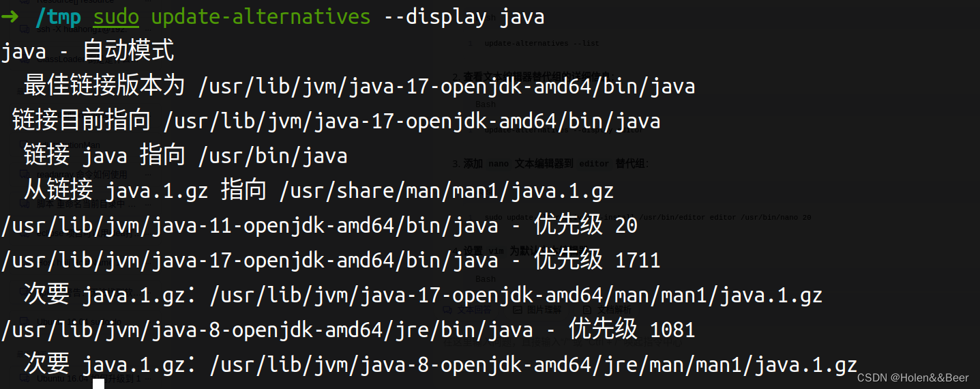Click the java-8 jre/bin/java alternative path
This screenshot has width=980, height=389.
click(267, 330)
